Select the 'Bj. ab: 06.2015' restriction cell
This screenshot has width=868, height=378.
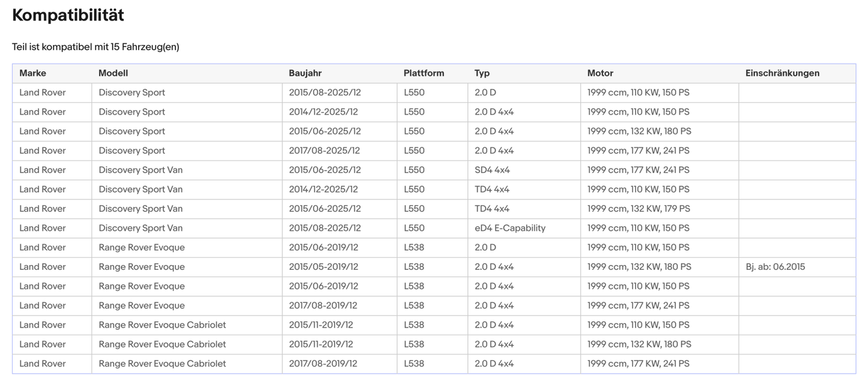775,267
